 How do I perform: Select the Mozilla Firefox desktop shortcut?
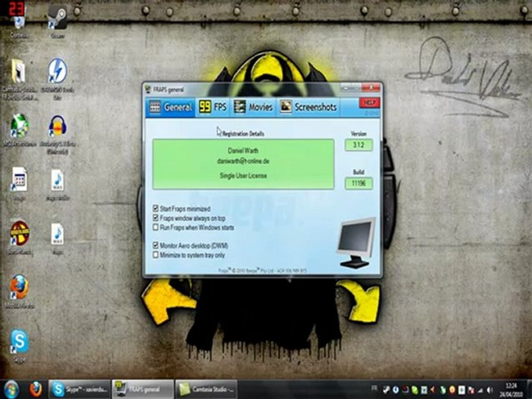tap(19, 291)
